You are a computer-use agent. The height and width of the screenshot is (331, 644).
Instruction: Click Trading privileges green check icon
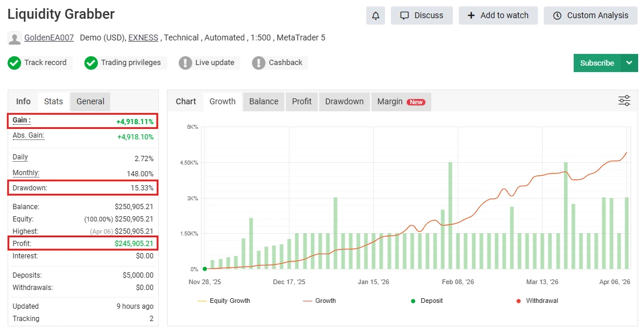click(91, 63)
